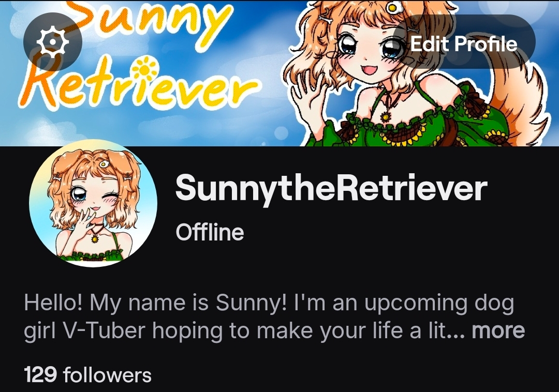Open settings with the gear icon
This screenshot has height=392, width=559.
(53, 42)
